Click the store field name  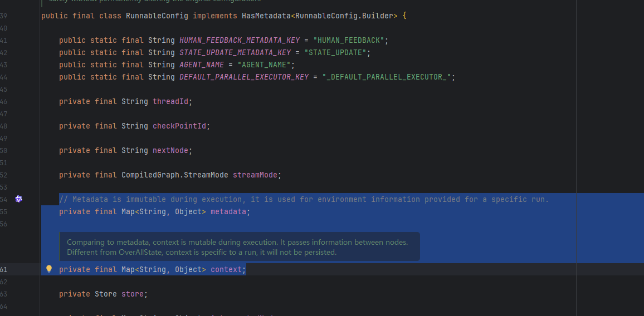tap(133, 294)
